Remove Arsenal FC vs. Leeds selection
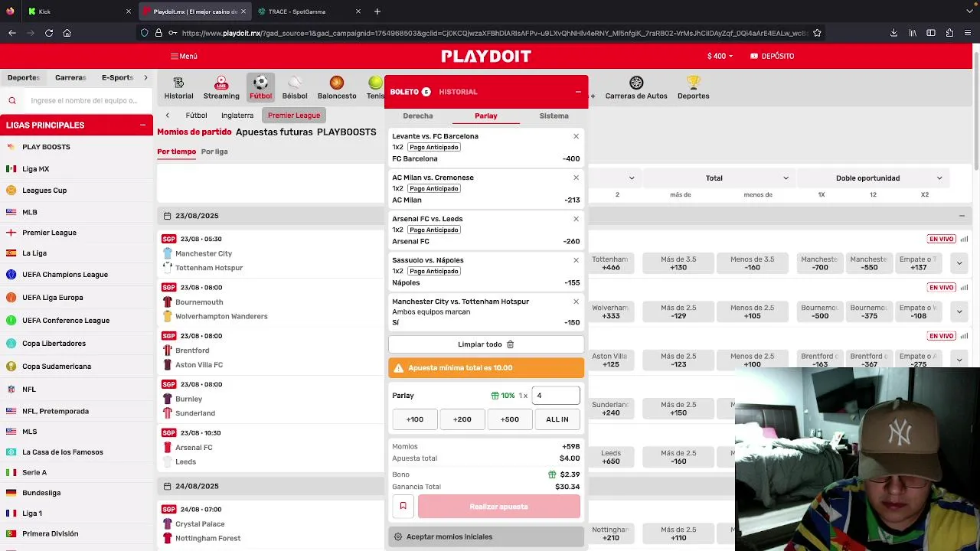 (576, 219)
